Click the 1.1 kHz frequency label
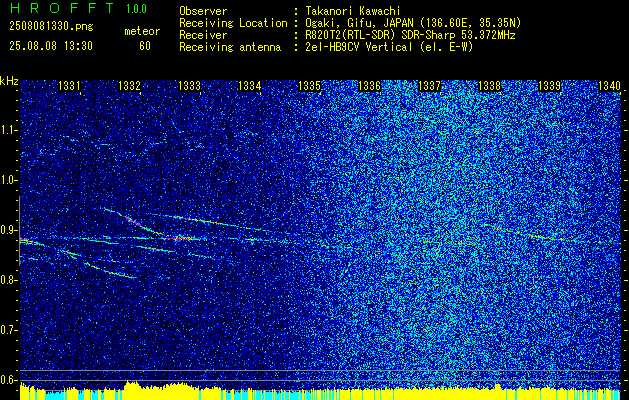The image size is (629, 400). (9, 130)
